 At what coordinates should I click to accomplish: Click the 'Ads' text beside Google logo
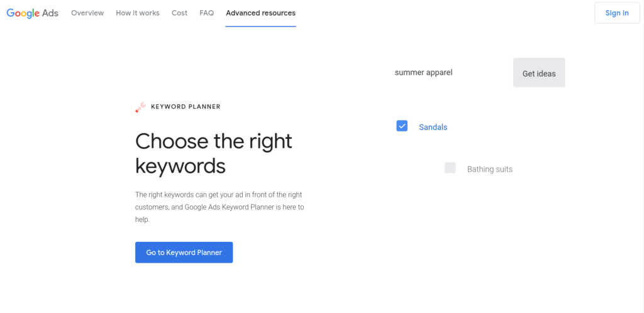pyautogui.click(x=51, y=13)
